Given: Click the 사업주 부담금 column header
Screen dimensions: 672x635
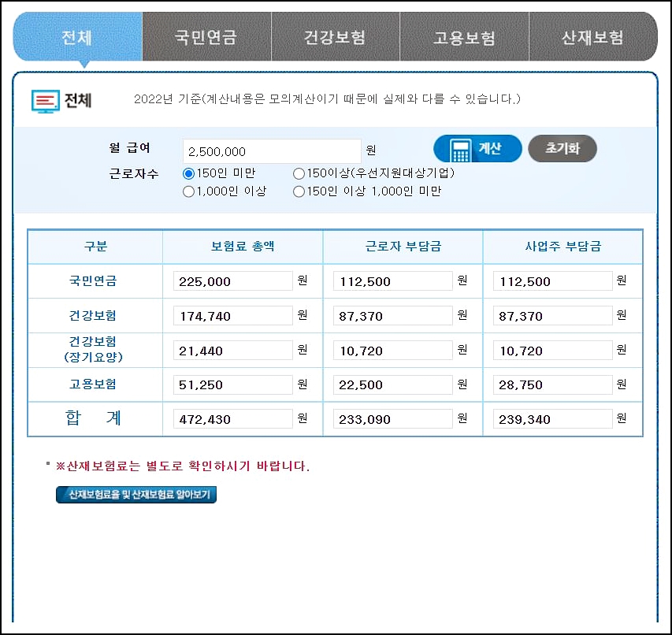Looking at the screenshot, I should tap(562, 247).
